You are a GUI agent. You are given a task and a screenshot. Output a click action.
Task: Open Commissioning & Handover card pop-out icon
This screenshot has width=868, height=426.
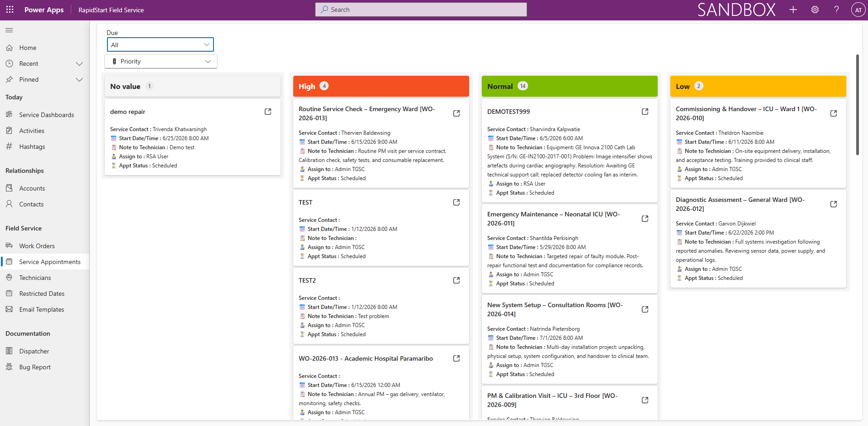(x=834, y=113)
